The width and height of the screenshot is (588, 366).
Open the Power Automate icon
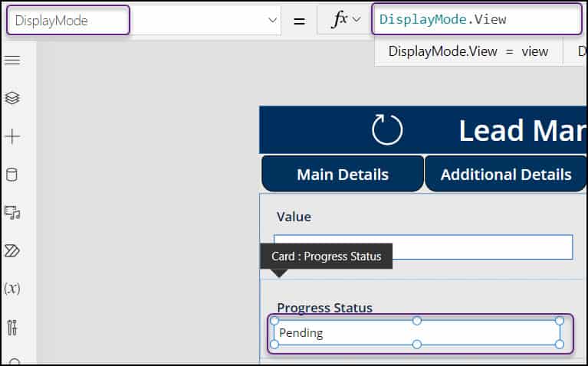(12, 250)
